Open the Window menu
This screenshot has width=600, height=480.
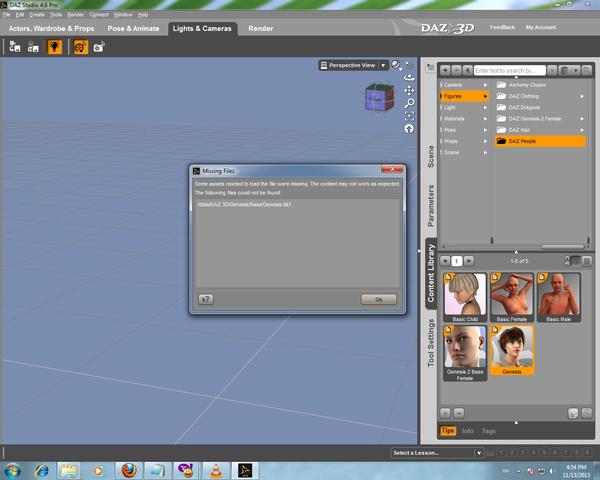(123, 15)
